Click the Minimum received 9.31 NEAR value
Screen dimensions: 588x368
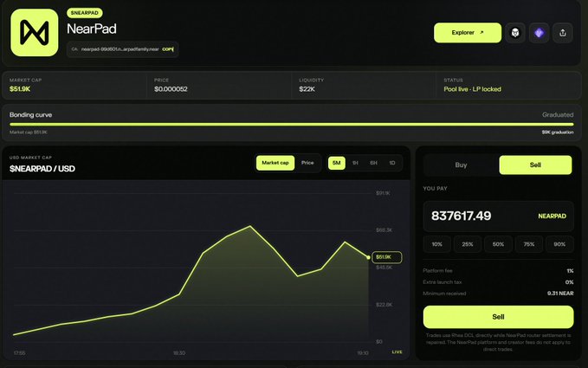pyautogui.click(x=560, y=294)
